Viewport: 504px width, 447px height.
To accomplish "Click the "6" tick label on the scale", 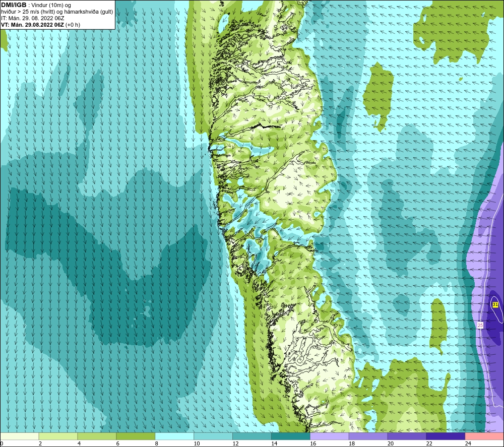I will click(x=118, y=443).
